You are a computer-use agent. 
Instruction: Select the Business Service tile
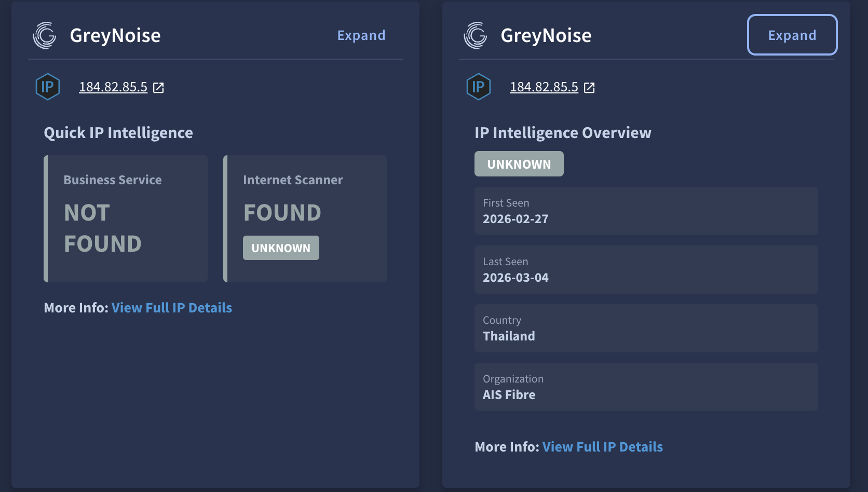pyautogui.click(x=126, y=218)
